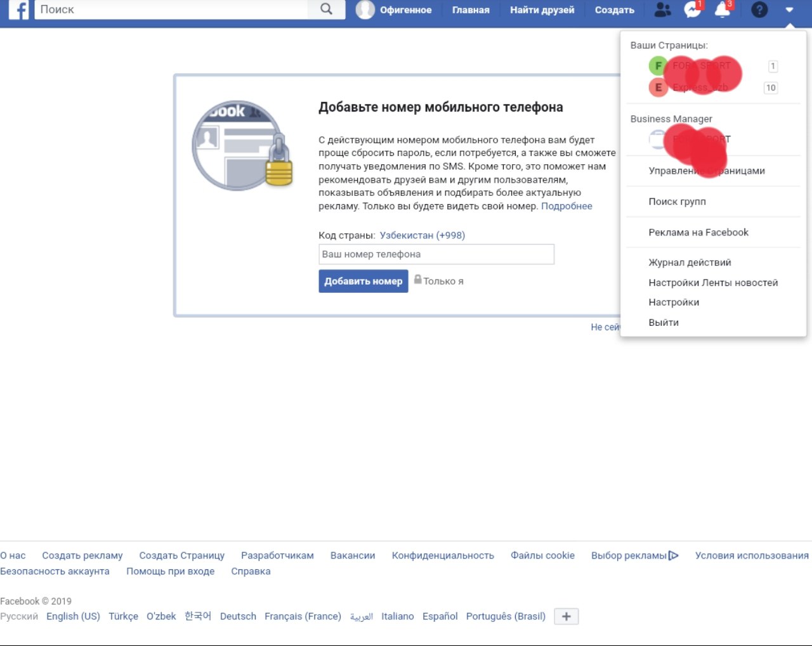Open Выбор рекламы footer link

[x=629, y=555]
